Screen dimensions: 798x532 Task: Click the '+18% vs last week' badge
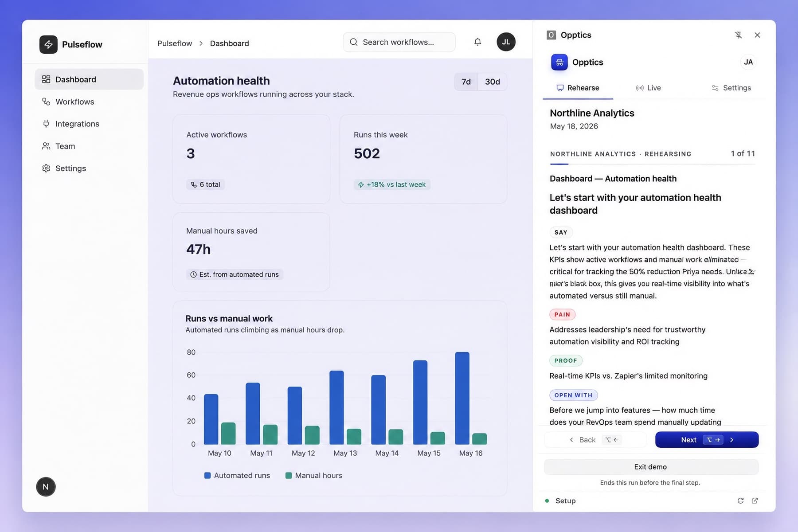tap(392, 184)
